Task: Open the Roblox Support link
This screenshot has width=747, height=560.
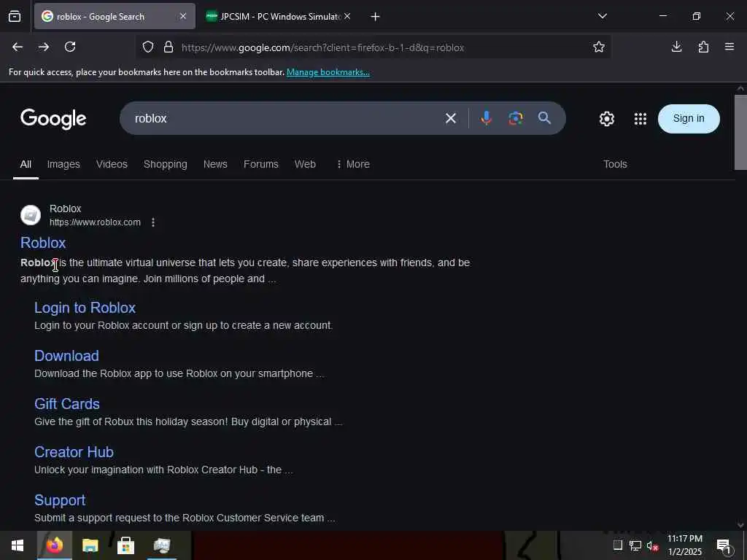Action: 60,500
